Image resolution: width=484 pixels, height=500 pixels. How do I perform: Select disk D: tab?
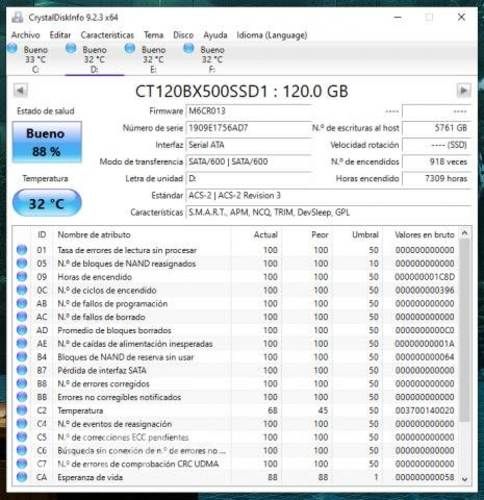click(x=94, y=59)
